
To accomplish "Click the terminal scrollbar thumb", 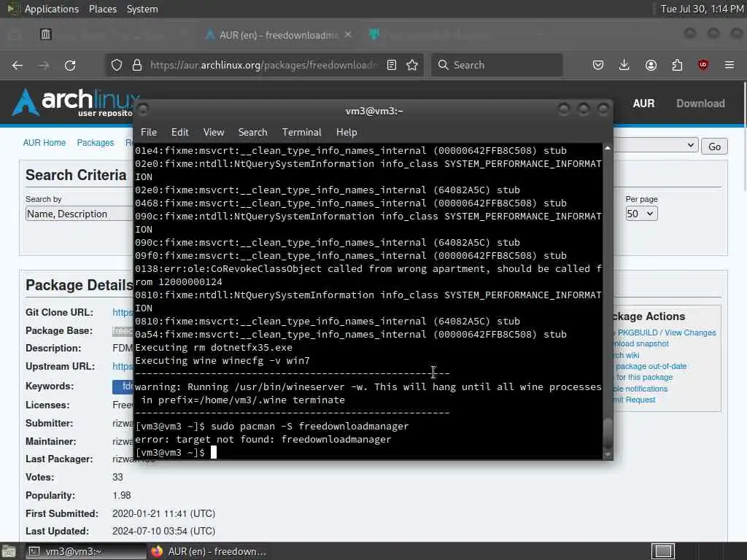I will 608,433.
